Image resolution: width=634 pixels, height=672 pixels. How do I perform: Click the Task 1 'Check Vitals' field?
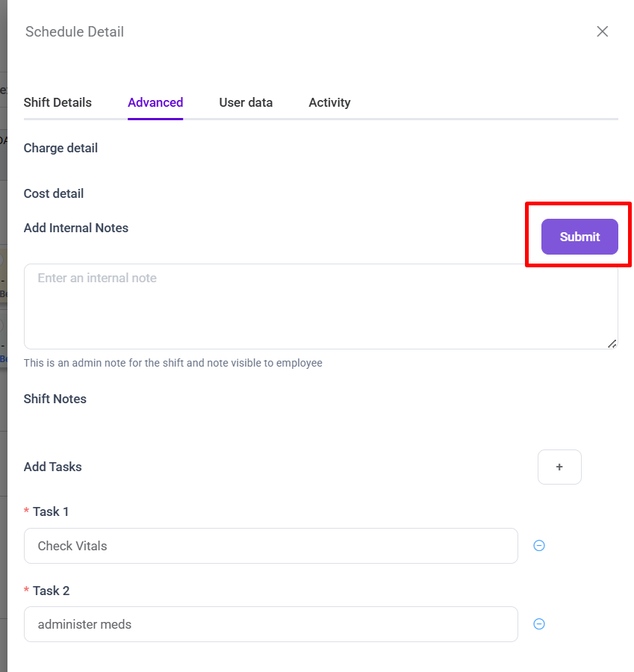click(270, 546)
